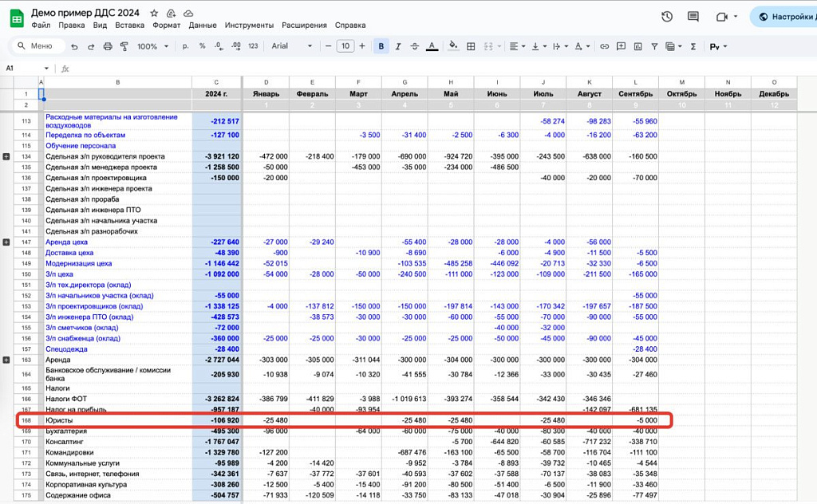Select column C header

[x=216, y=82]
